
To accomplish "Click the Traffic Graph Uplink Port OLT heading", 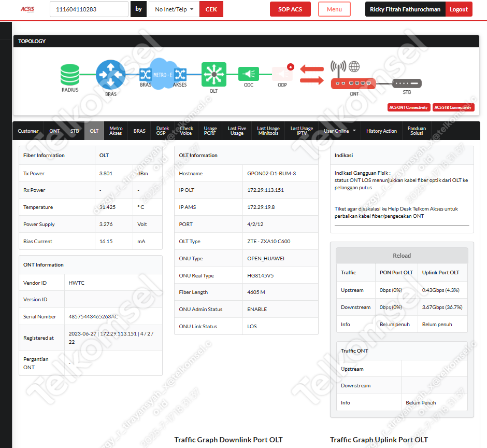I will [x=379, y=440].
